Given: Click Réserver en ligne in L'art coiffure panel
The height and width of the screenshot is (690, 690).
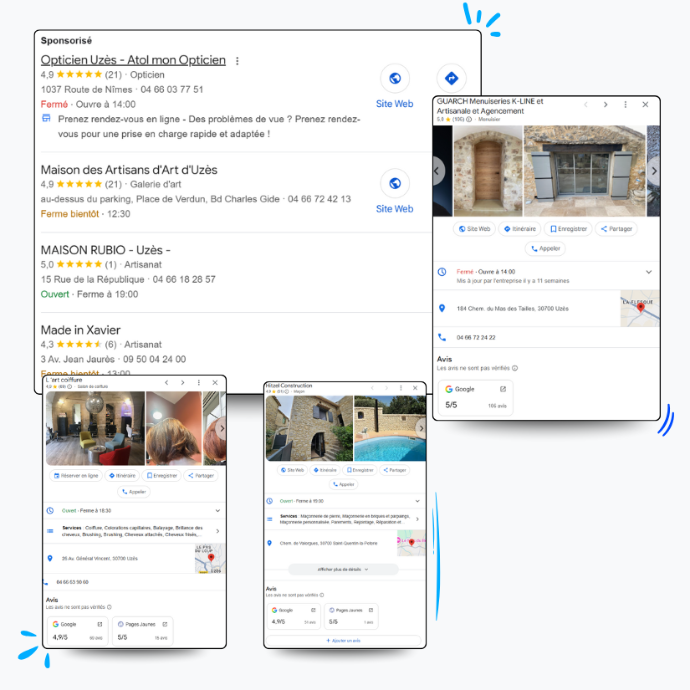Looking at the screenshot, I should 76,476.
